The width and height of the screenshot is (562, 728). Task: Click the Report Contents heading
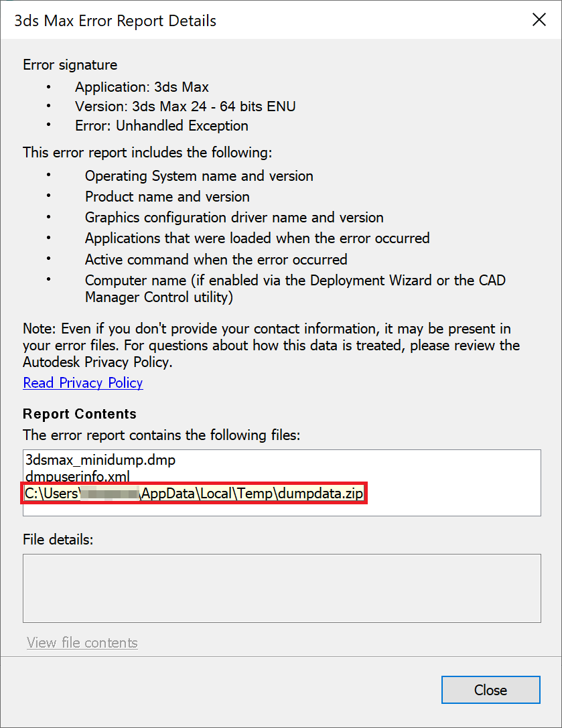(x=80, y=414)
